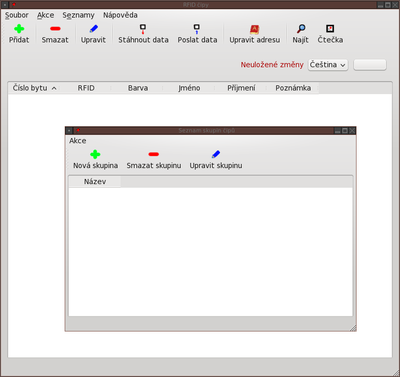Viewport: 400px width, 377px height.
Task: Open the Čeština language dropdown
Action: point(328,65)
